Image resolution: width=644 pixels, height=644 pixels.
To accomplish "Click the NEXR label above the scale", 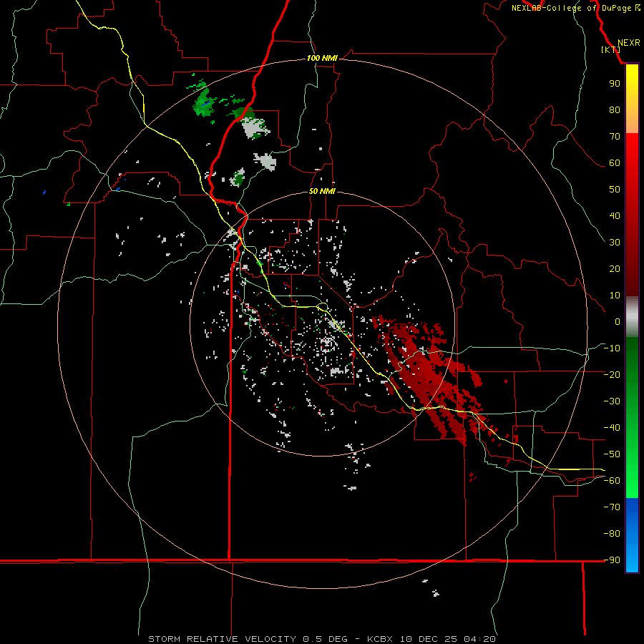I will (628, 43).
